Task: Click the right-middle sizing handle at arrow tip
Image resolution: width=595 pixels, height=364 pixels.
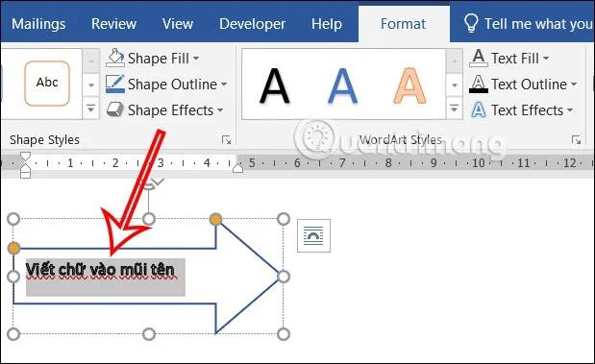Action: 284,277
